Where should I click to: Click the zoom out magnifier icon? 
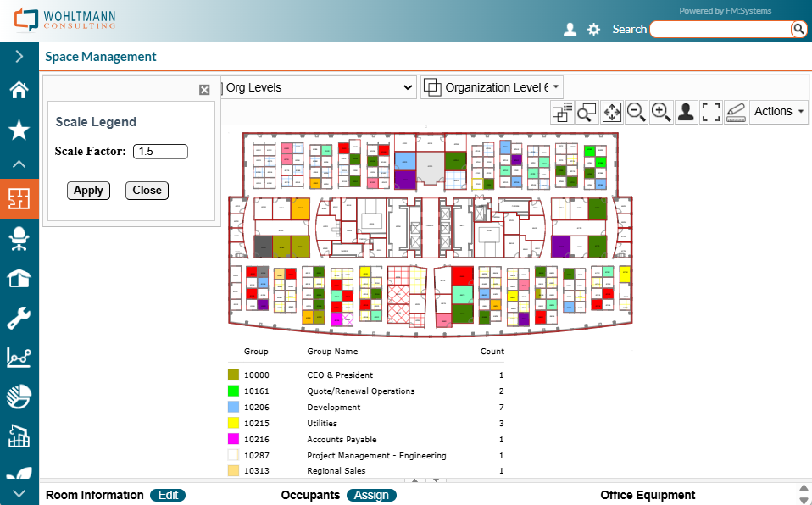point(637,112)
